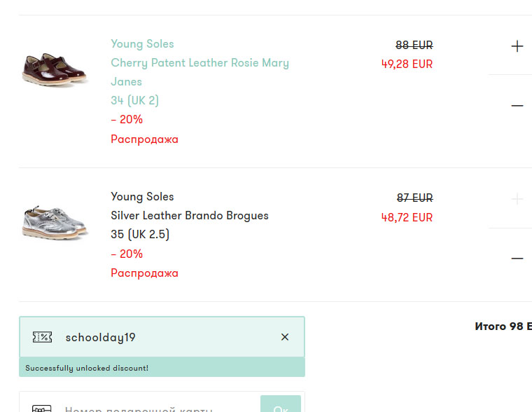Open Silver Brando Brogues shoe thumbnail
The width and height of the screenshot is (532, 412).
pyautogui.click(x=54, y=221)
